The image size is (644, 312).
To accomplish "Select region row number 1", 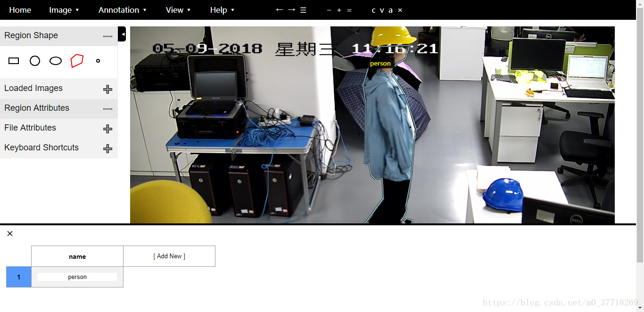I will [x=18, y=277].
